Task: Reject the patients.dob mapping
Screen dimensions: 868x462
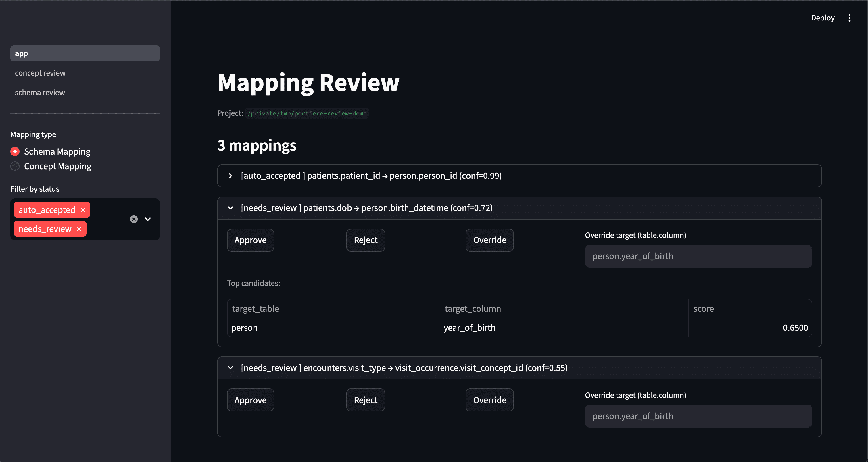Action: 366,240
